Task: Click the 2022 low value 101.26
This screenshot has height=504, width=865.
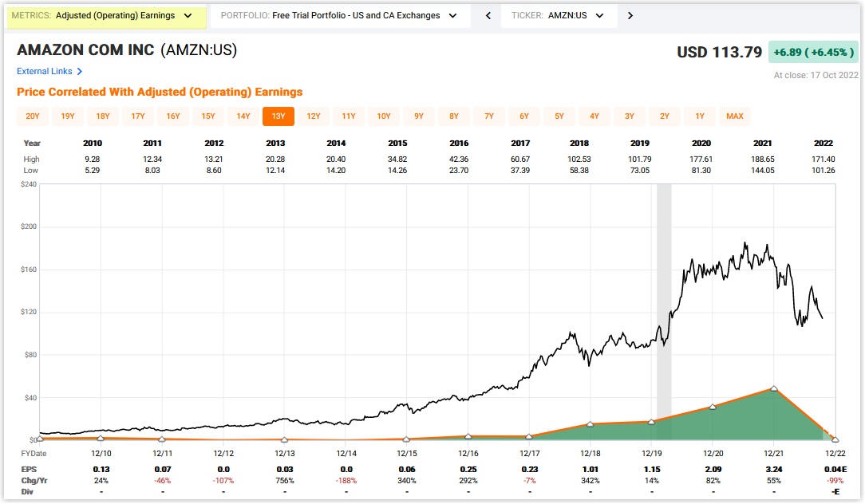Action: click(x=823, y=171)
